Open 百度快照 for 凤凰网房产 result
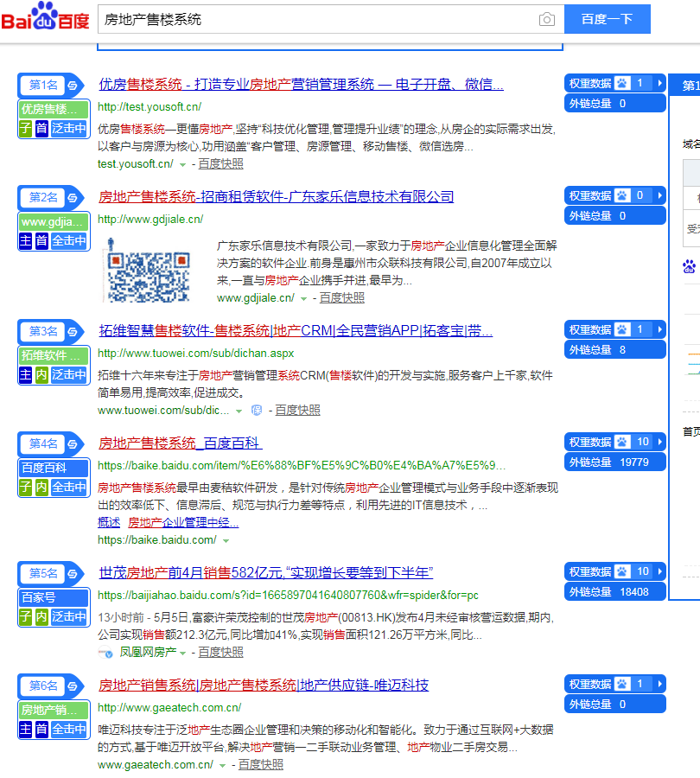The height and width of the screenshot is (778, 700). (x=220, y=653)
